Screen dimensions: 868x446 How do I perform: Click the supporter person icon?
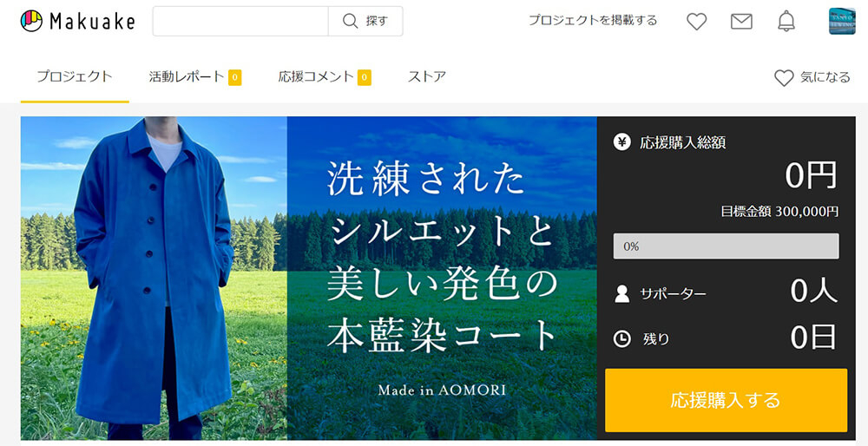[x=621, y=293]
